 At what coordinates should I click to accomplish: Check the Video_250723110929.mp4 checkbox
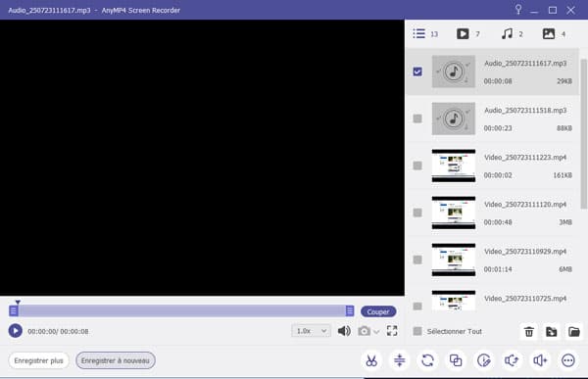[x=417, y=260]
